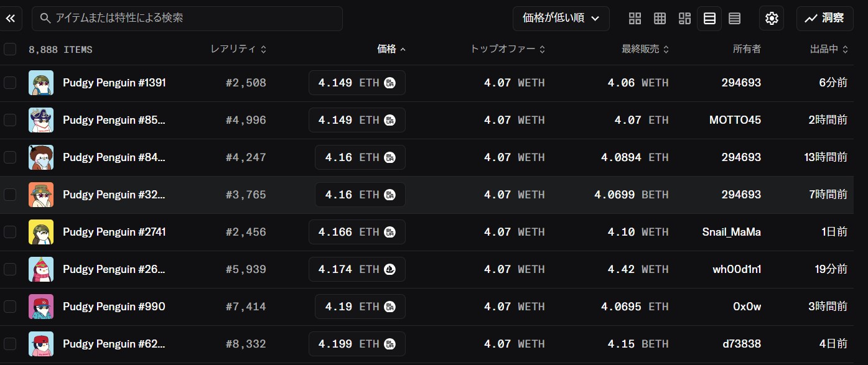Open the Pudgy Penguin #990 item page

click(x=114, y=307)
